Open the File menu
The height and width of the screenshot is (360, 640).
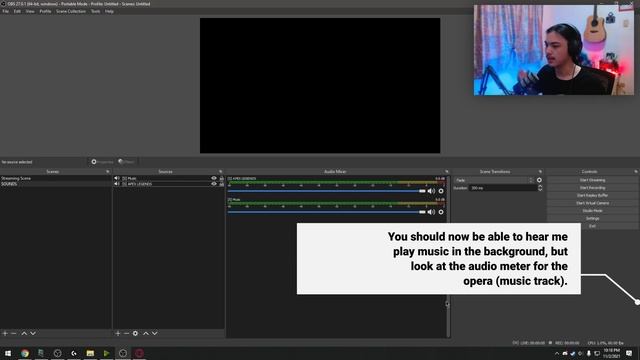[x=5, y=11]
